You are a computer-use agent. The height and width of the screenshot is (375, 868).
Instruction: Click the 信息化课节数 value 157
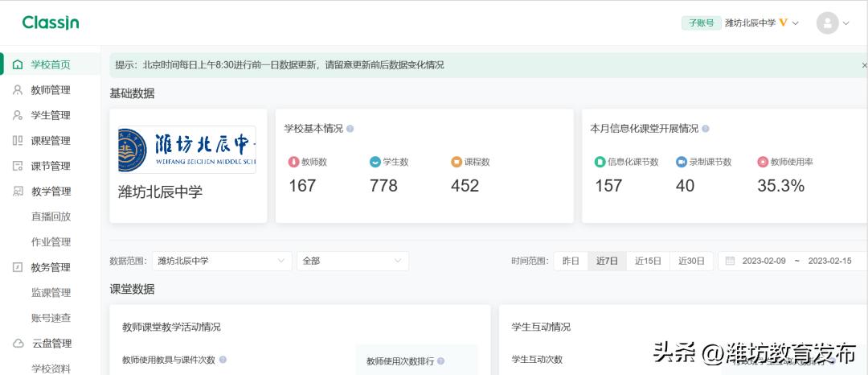(x=608, y=186)
